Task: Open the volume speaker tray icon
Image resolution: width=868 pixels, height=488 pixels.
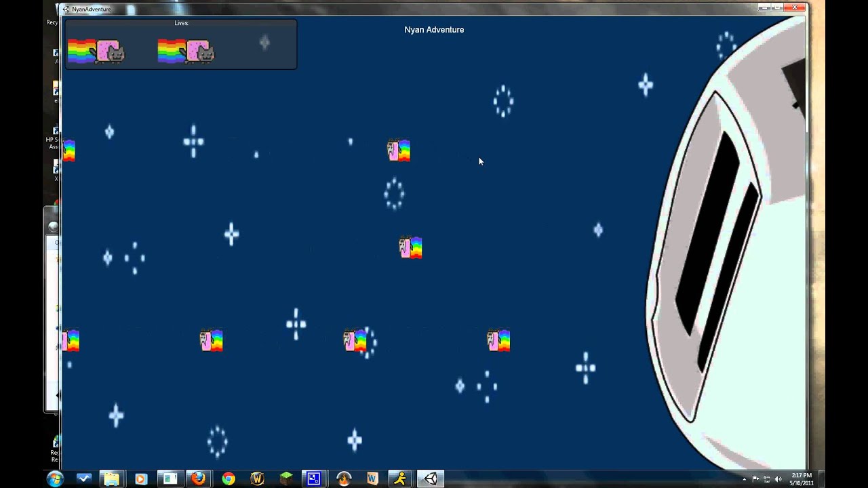Action: 778,479
